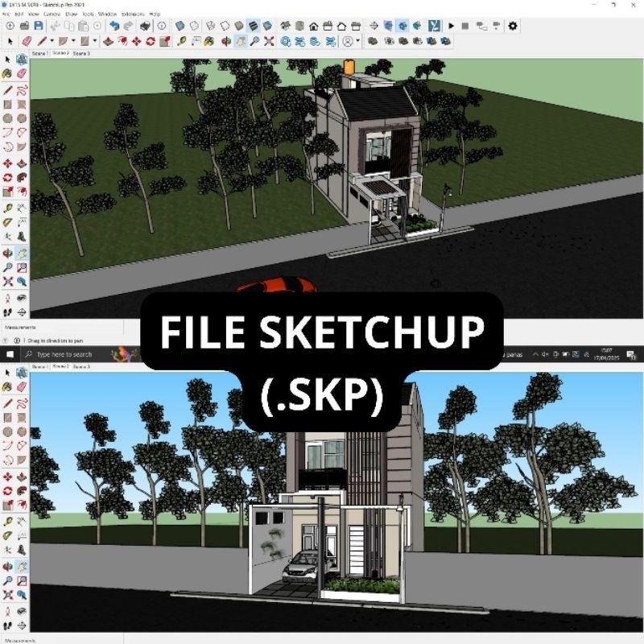Click Zoom Window in upper left palette

[22, 268]
